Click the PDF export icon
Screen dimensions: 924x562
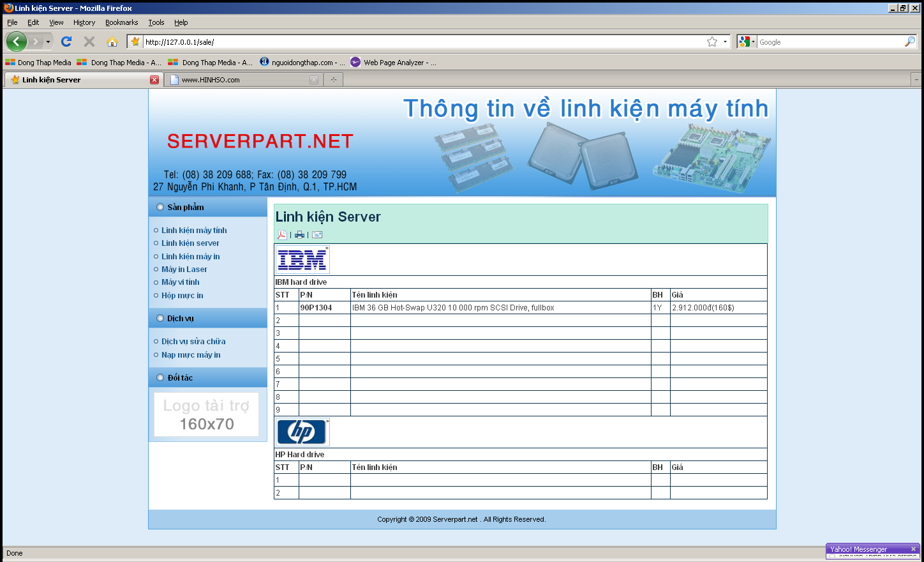pyautogui.click(x=281, y=235)
